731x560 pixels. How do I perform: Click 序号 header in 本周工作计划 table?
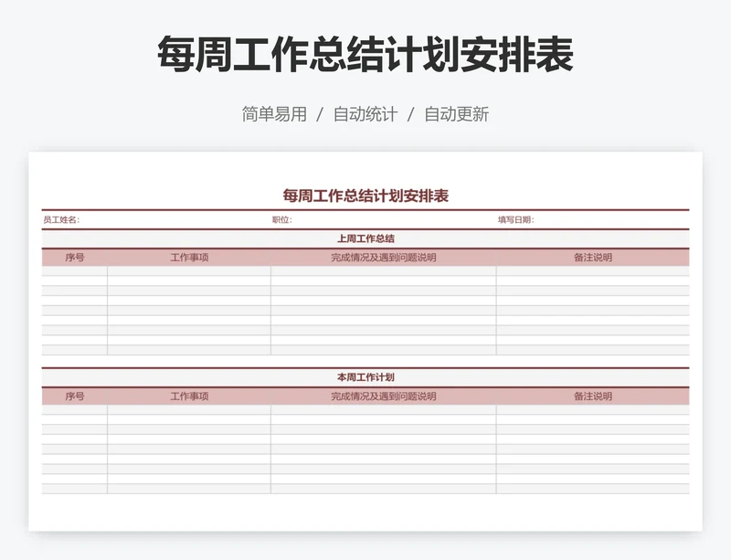(x=75, y=396)
